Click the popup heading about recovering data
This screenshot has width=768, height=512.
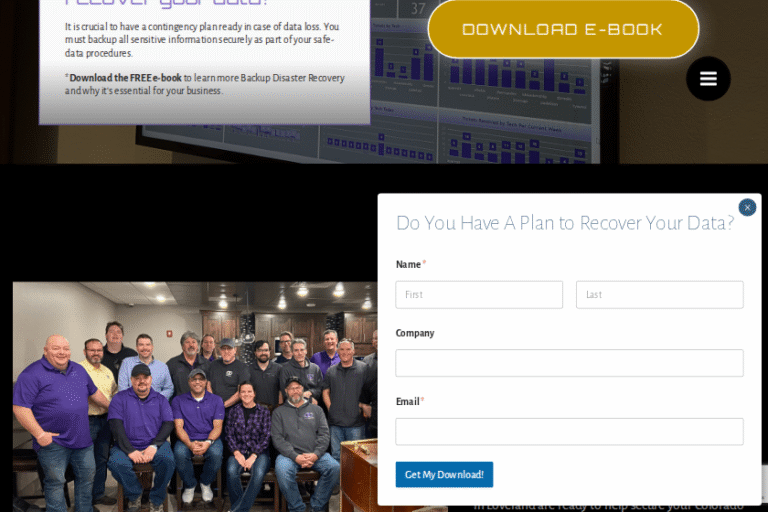[565, 223]
